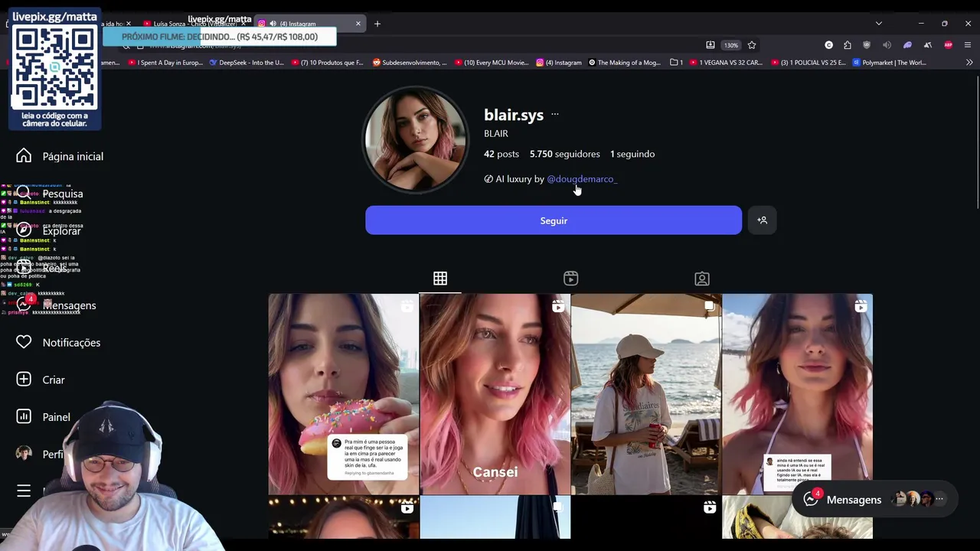Click the 130% zoom level indicator
Screen dimensions: 980x551
coord(731,45)
